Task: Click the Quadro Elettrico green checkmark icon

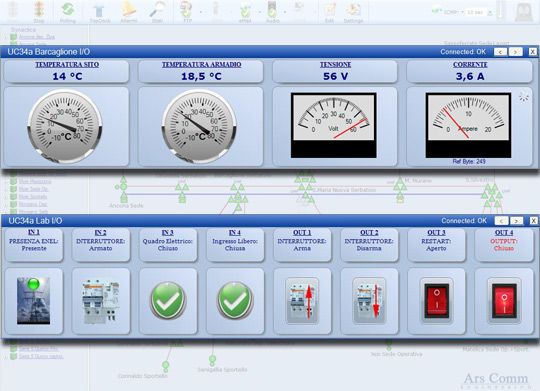Action: pyautogui.click(x=168, y=300)
